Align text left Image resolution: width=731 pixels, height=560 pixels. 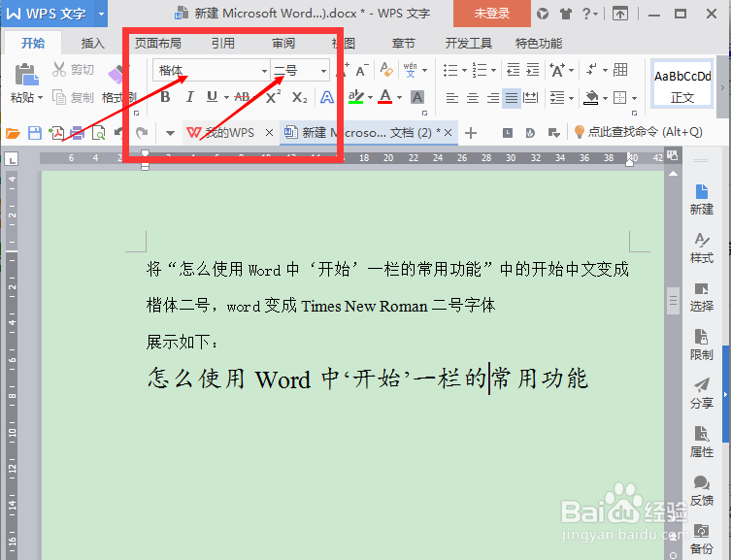click(451, 98)
